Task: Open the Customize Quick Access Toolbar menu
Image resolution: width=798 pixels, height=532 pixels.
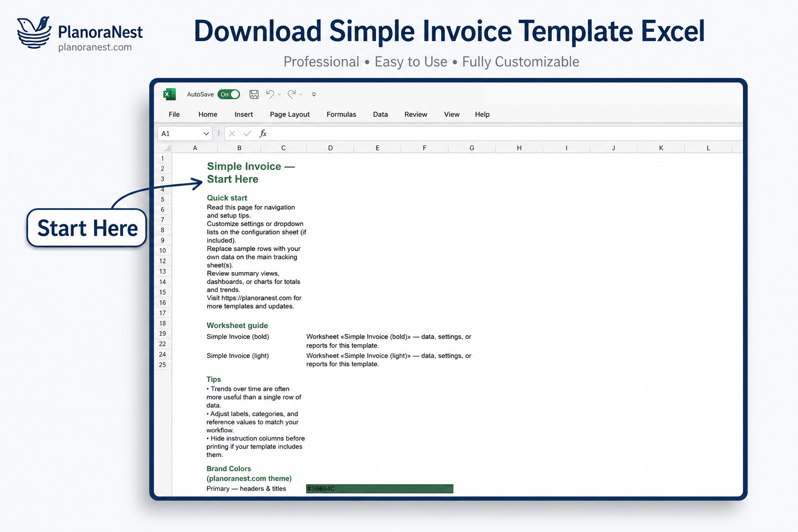Action: tap(314, 95)
